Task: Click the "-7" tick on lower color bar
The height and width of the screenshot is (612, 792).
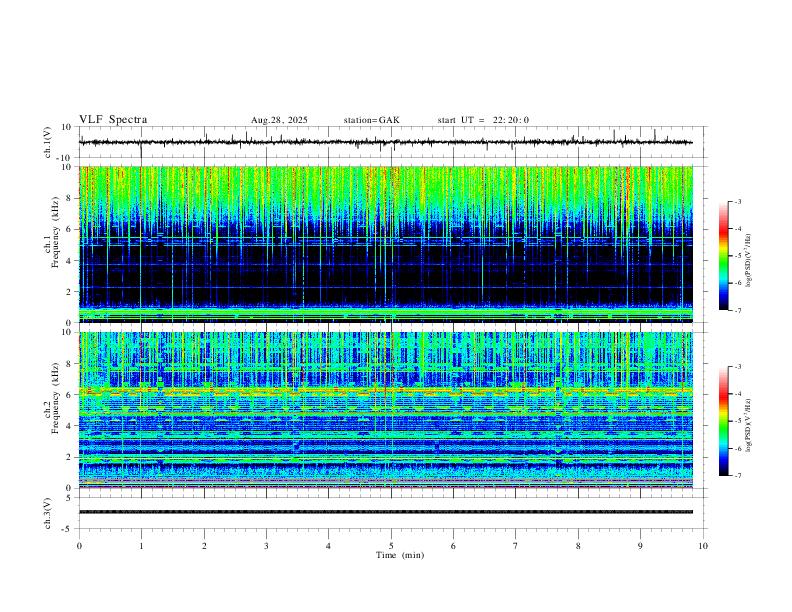Action: 738,476
